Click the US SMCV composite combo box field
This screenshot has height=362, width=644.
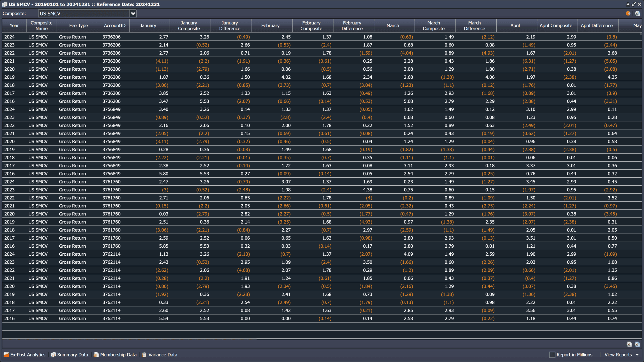87,14
